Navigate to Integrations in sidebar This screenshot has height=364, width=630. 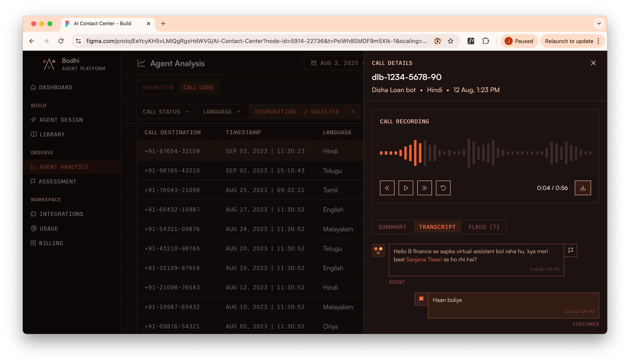point(61,214)
